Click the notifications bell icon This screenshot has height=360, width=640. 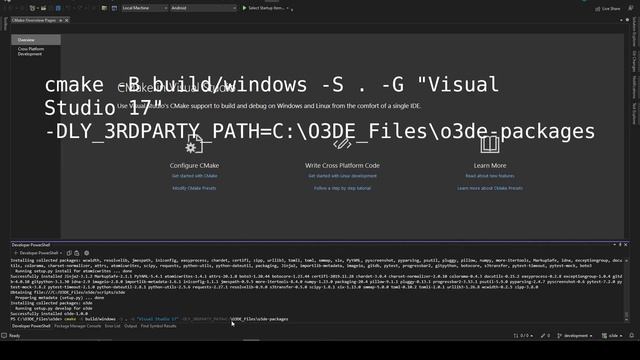point(631,336)
